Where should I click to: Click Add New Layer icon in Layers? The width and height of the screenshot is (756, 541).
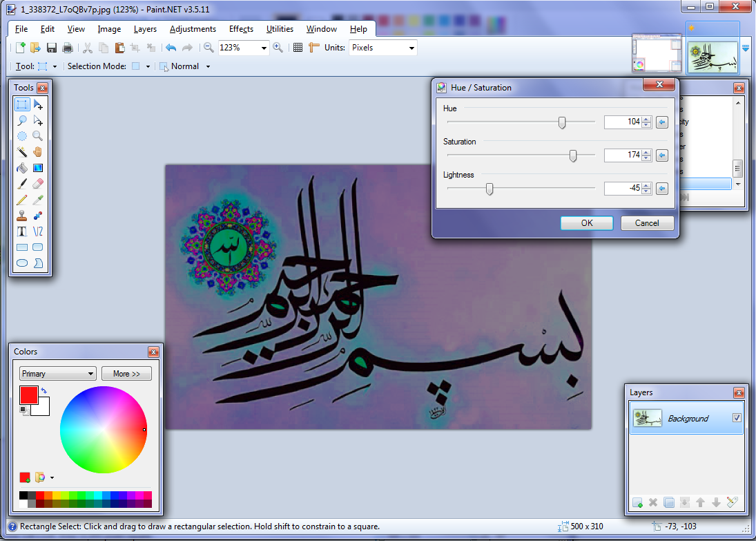coord(637,502)
